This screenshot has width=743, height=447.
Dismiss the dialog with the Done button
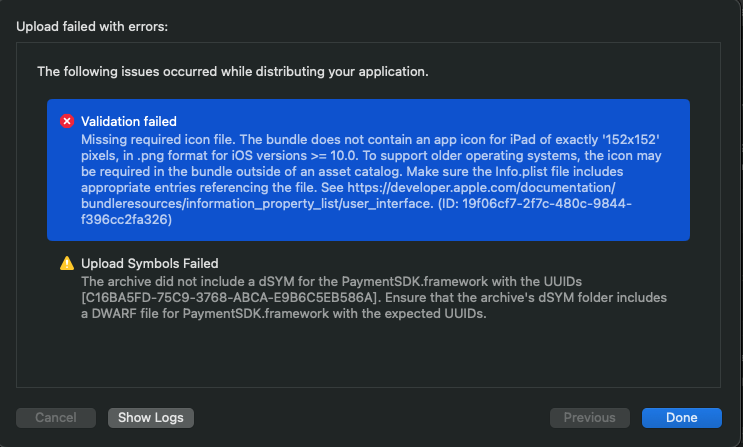(x=681, y=418)
